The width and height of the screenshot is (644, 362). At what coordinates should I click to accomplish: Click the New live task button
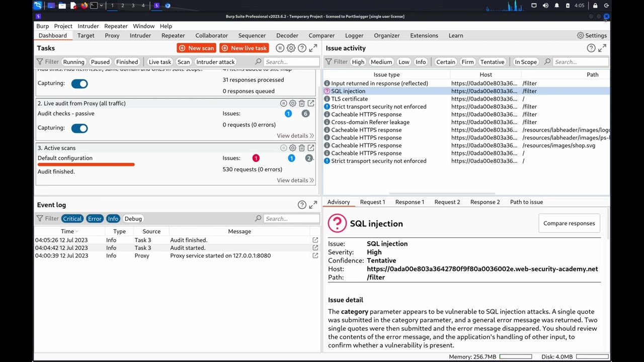coord(244,48)
